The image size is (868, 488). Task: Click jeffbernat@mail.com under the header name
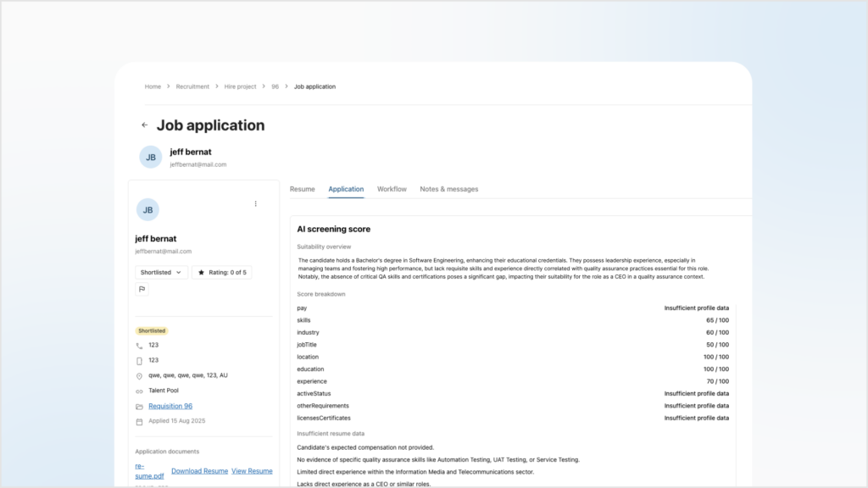coord(198,165)
